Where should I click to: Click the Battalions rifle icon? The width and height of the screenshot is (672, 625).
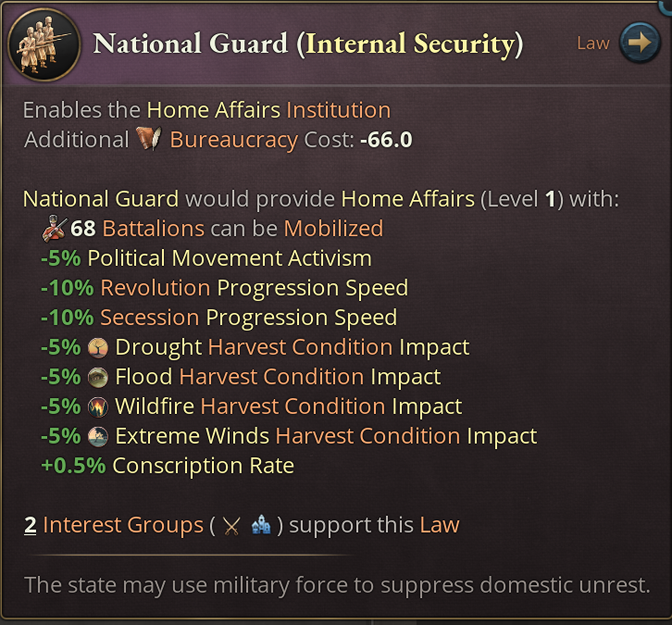tap(56, 228)
